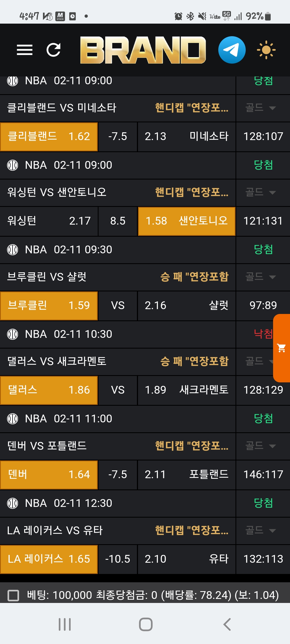290x644 pixels.
Task: Open 골드 dropdown for 클리블랜드 match
Action: [x=260, y=108]
